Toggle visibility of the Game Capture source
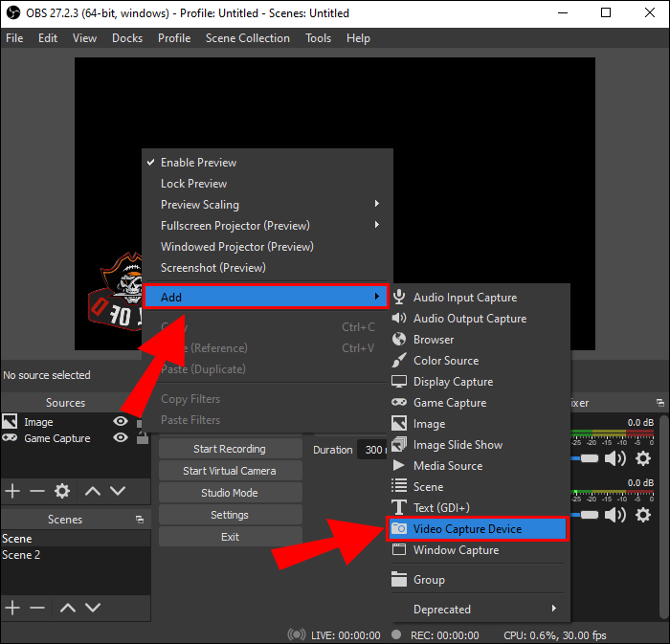The height and width of the screenshot is (644, 670). (121, 438)
